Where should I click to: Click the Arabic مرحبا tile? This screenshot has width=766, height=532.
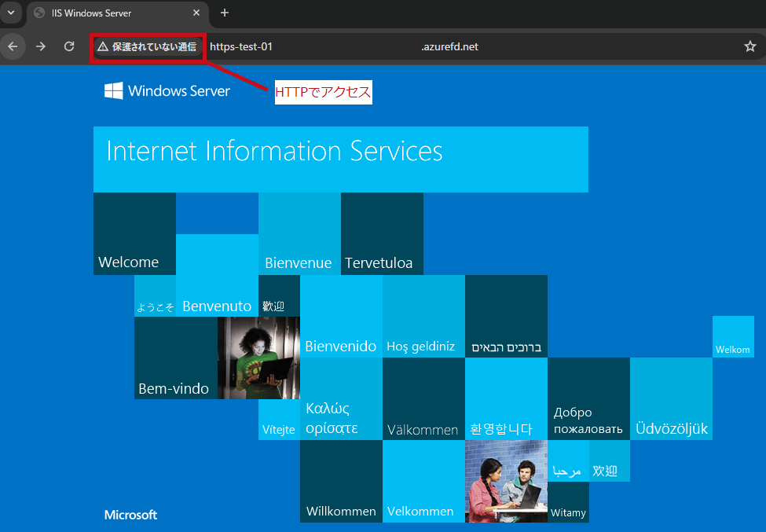(x=568, y=460)
